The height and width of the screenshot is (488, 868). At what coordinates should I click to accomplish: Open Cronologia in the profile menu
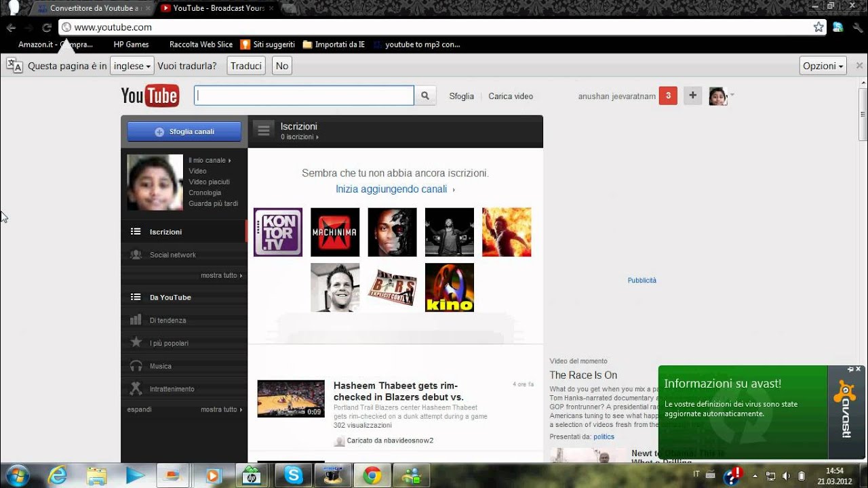click(x=205, y=193)
